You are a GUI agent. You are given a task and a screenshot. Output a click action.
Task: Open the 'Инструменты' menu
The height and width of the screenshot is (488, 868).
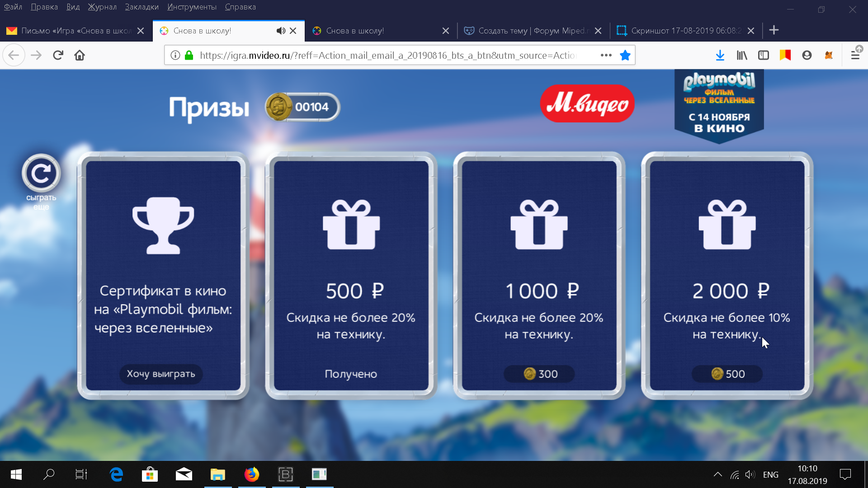click(192, 7)
